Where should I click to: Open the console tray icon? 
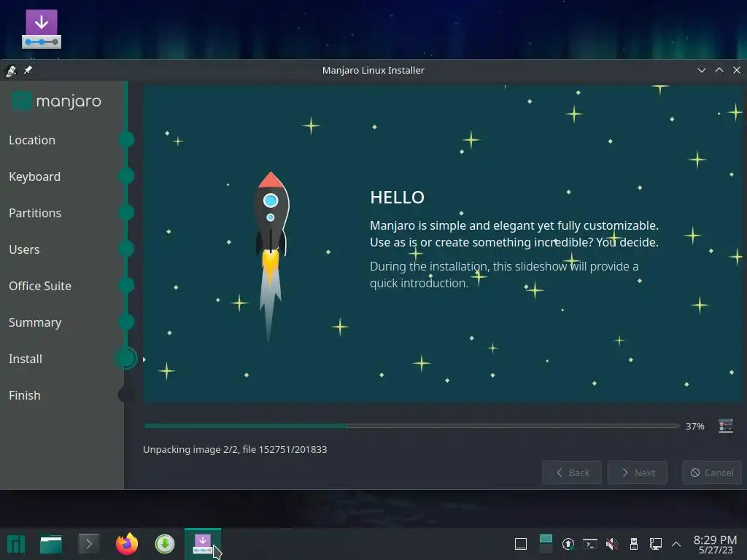coord(589,544)
